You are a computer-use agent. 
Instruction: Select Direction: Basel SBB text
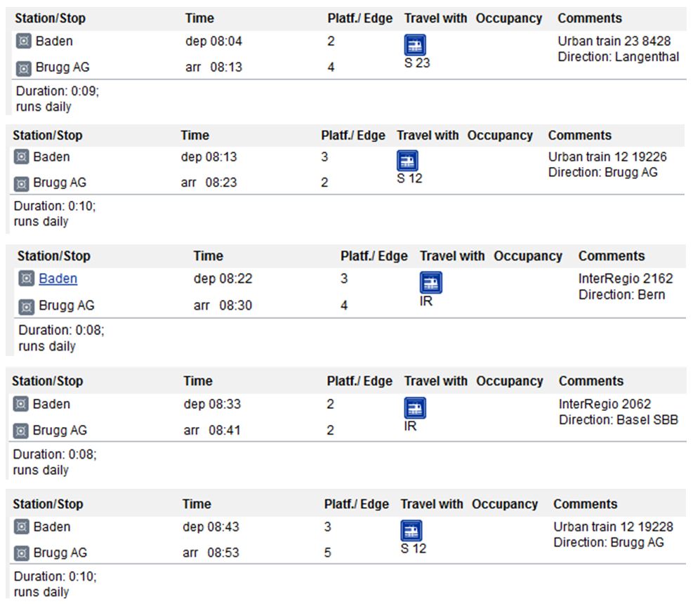[619, 420]
